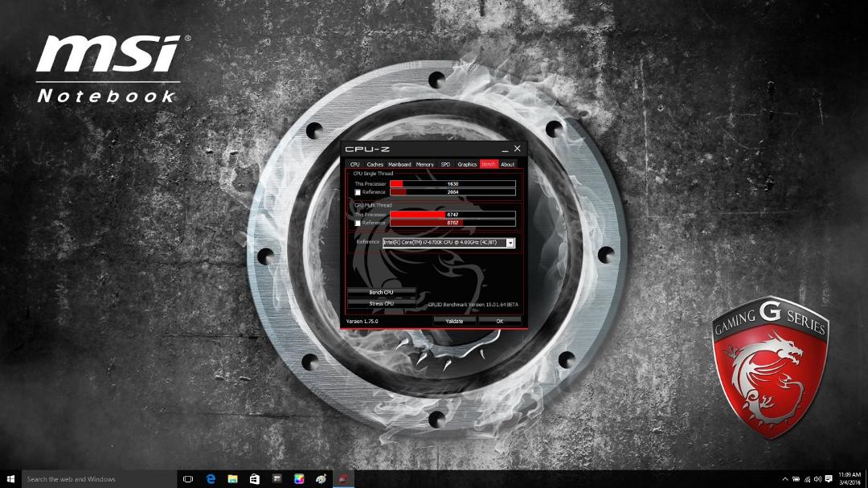The width and height of the screenshot is (868, 488).
Task: Click Single Thread This Processor bar 1630
Action: pos(452,184)
